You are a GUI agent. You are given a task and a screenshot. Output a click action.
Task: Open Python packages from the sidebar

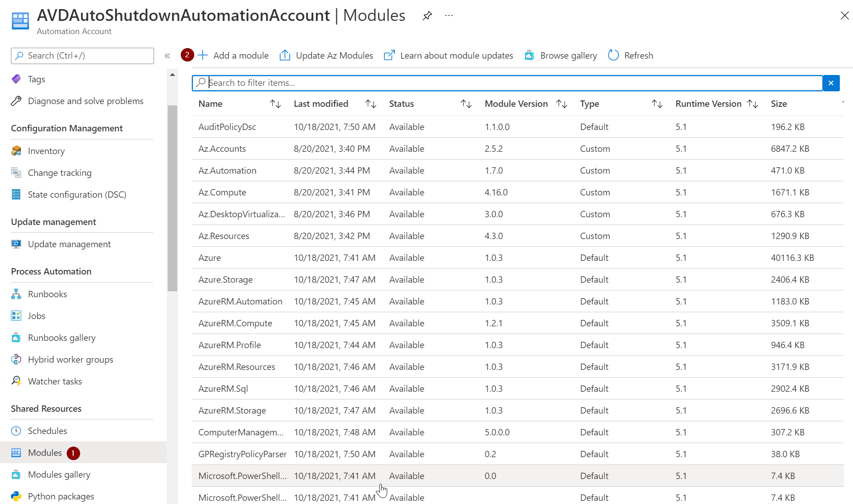[61, 496]
